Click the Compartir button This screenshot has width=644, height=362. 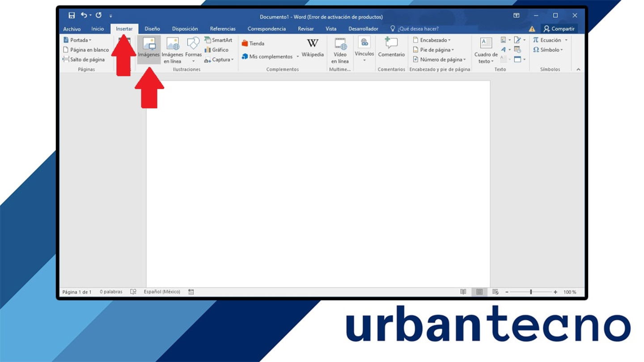click(559, 29)
